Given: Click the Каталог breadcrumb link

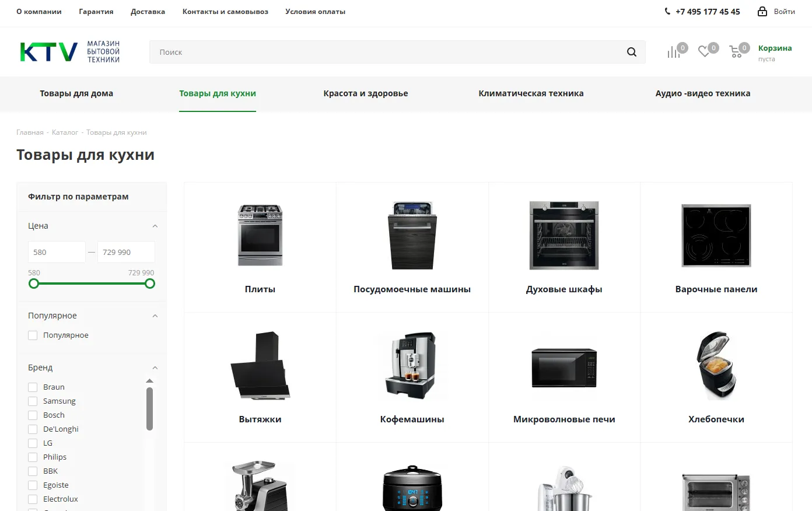Looking at the screenshot, I should tap(65, 132).
